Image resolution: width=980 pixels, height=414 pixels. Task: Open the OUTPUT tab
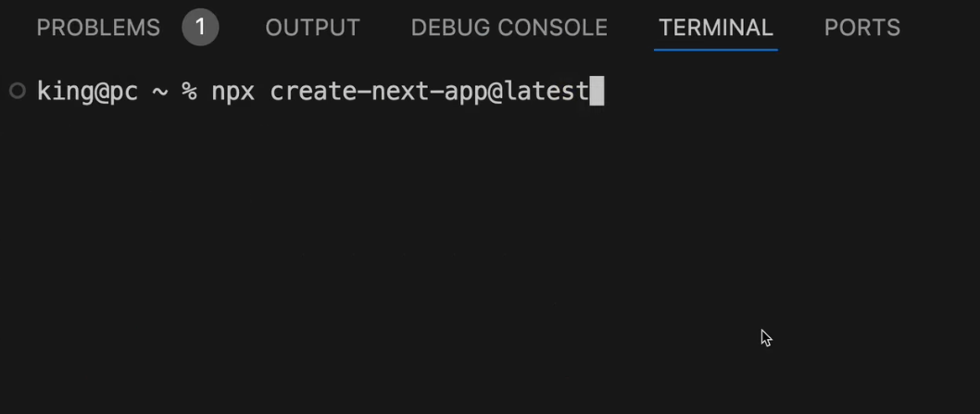[x=312, y=28]
